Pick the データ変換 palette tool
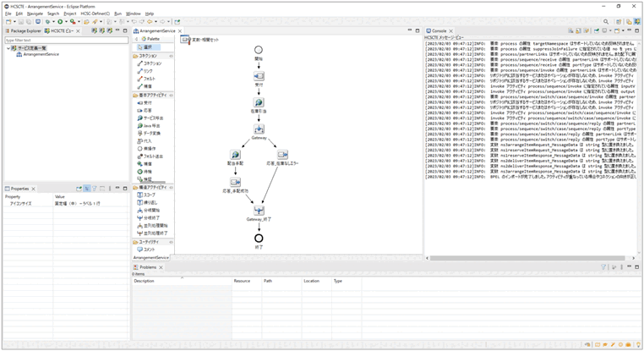This screenshot has height=351, width=644. point(154,133)
